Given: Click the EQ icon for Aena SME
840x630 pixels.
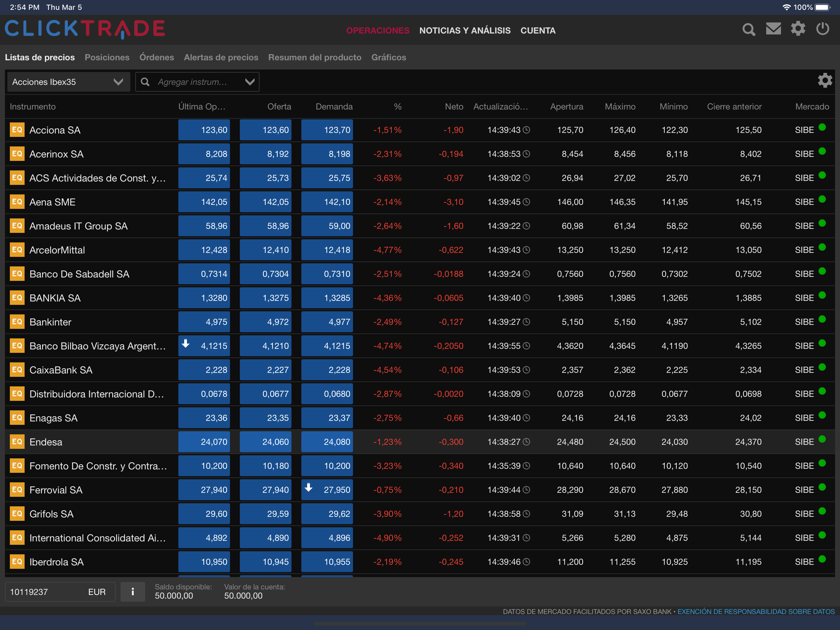Looking at the screenshot, I should click(x=17, y=202).
